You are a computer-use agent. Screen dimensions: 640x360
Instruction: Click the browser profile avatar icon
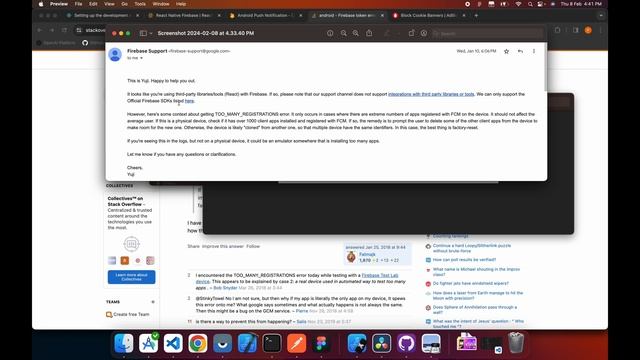(588, 30)
